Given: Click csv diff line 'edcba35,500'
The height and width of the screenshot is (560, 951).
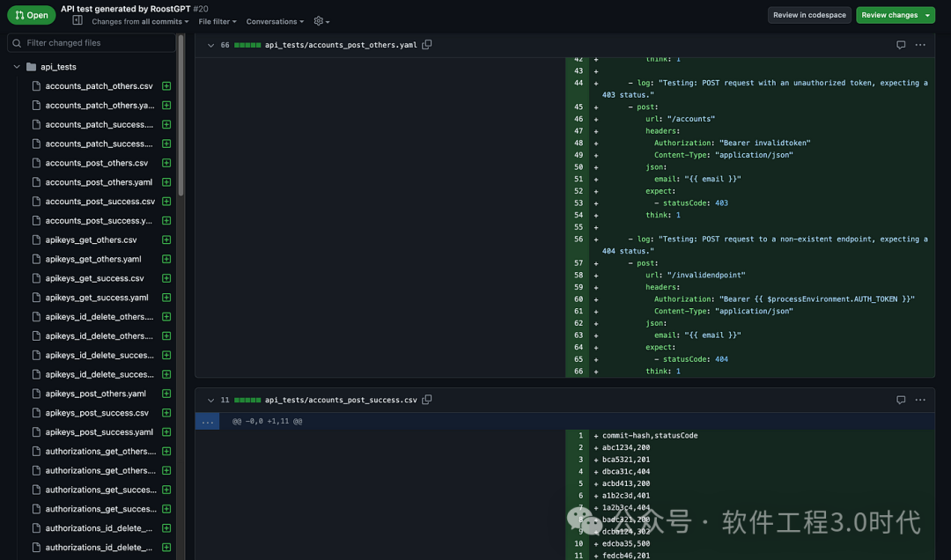Looking at the screenshot, I should coord(626,543).
